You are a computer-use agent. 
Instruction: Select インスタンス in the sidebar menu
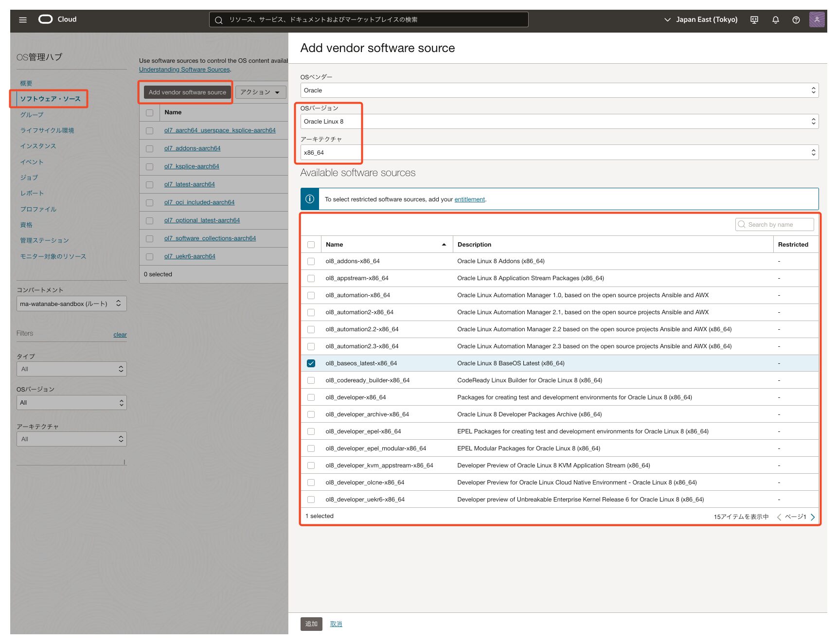[x=38, y=146]
